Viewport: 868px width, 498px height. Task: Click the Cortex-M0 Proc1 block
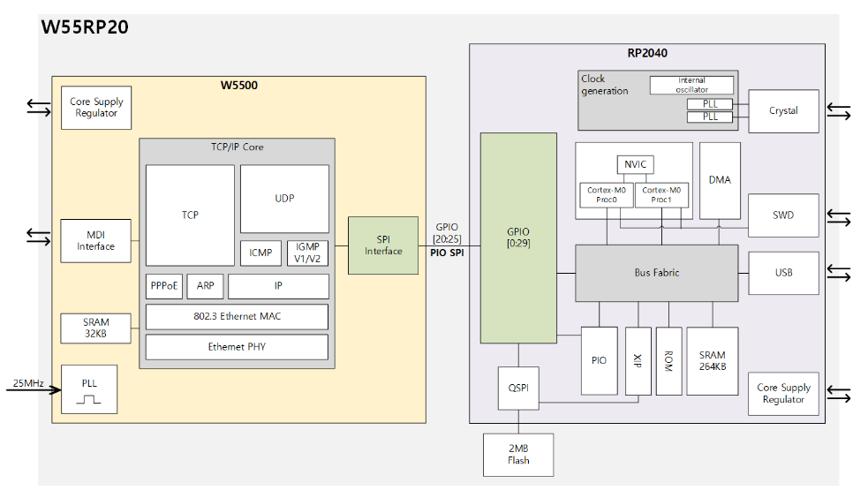point(661,195)
